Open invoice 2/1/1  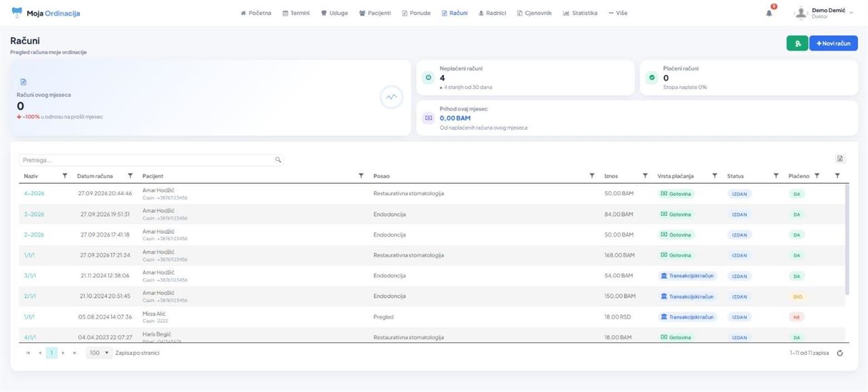(x=30, y=296)
